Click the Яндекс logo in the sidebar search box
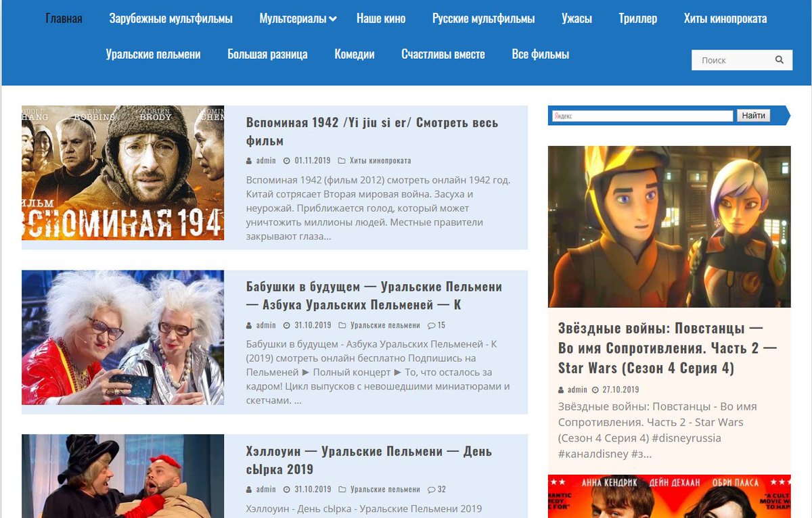Viewport: 812px width, 518px height. click(x=563, y=115)
